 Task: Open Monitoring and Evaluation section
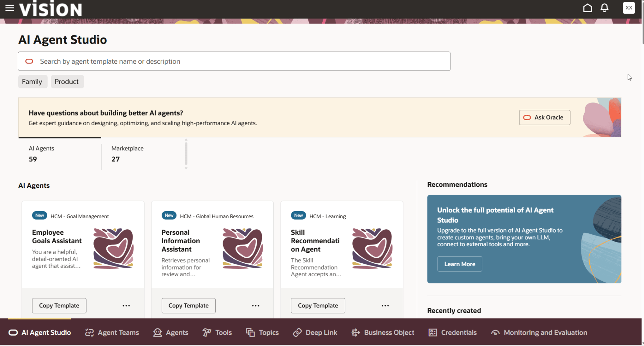click(540, 333)
